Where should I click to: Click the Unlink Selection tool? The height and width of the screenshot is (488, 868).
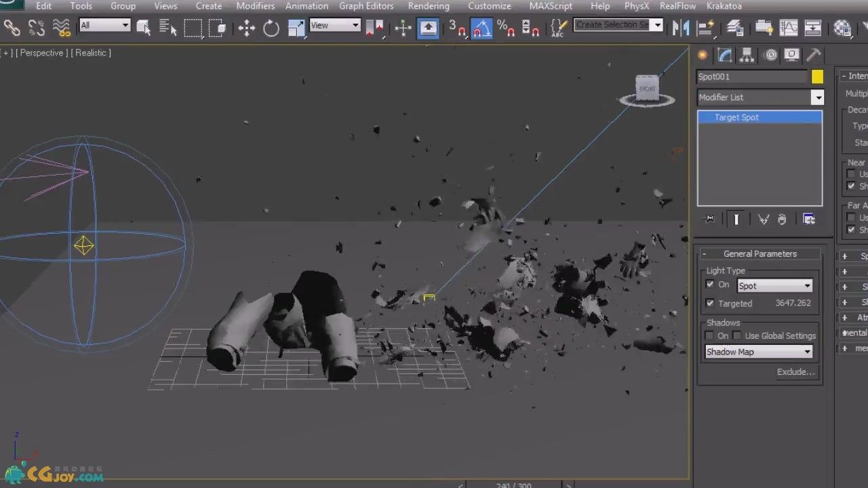point(37,28)
